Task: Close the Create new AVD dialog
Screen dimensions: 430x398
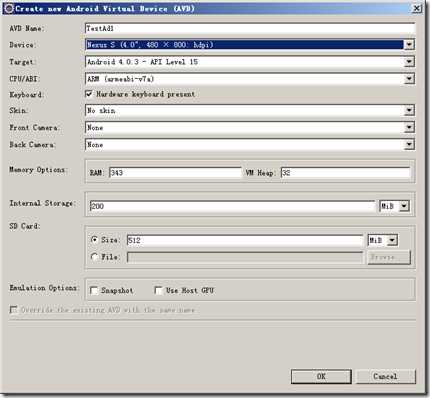Action: [416, 9]
